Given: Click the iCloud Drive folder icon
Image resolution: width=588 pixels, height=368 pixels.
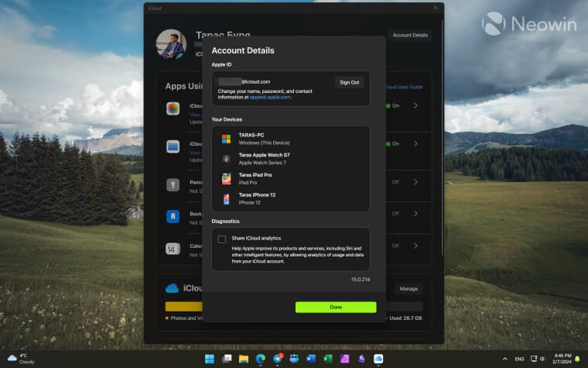Looking at the screenshot, I should click(173, 146).
